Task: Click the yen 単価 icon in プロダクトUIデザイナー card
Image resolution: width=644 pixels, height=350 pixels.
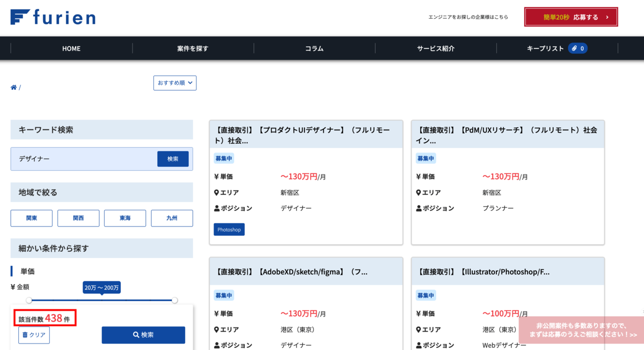Action: point(216,177)
